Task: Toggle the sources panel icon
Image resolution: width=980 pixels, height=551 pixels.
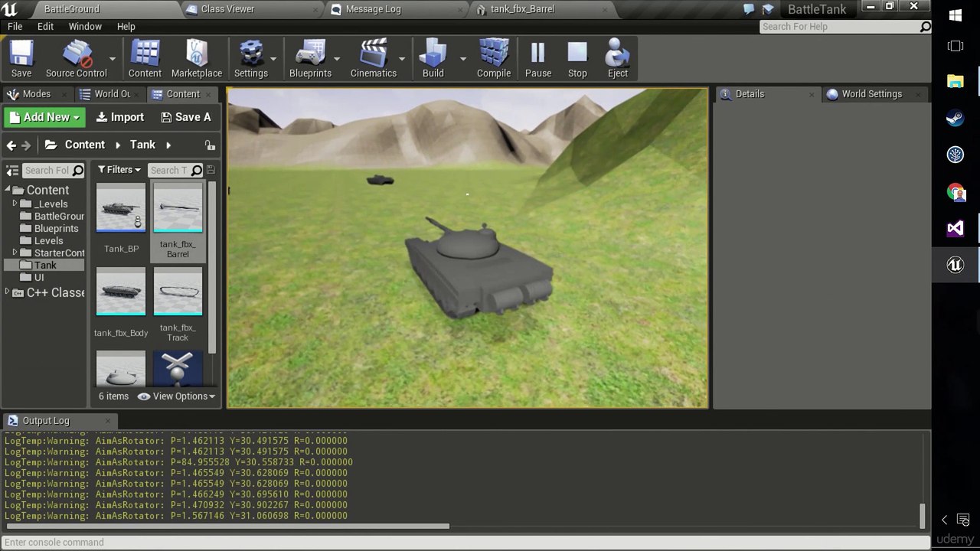Action: [x=11, y=170]
